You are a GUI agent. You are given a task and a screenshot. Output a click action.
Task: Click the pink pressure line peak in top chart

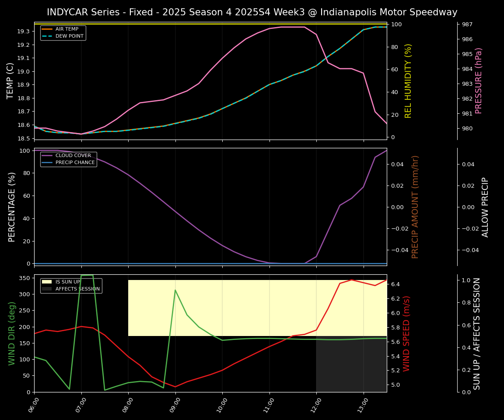point(293,27)
